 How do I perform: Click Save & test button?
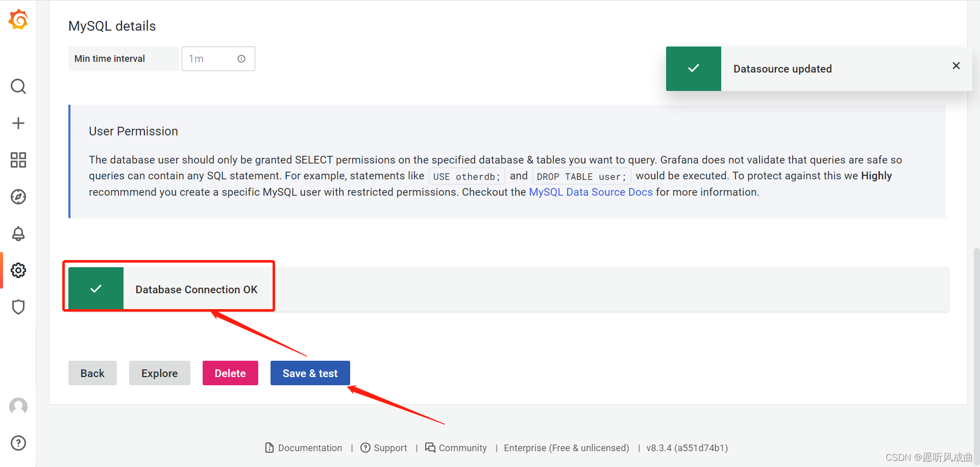(310, 373)
